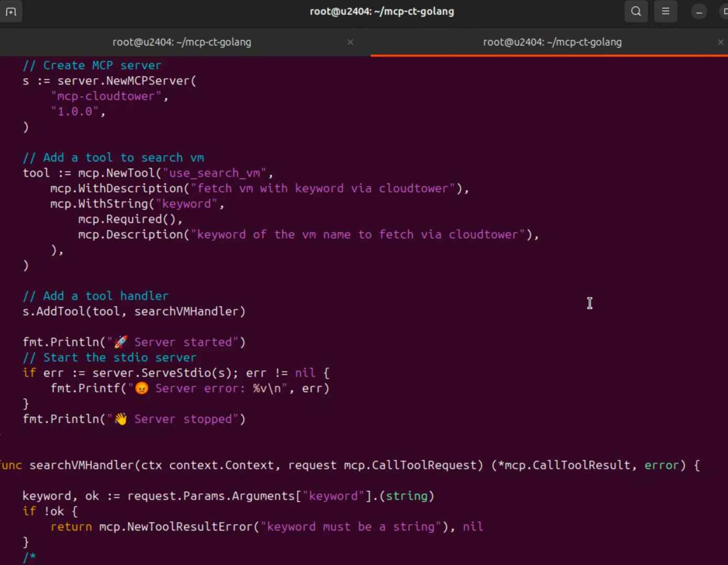Click the "use_search_vm" tool name string

215,173
